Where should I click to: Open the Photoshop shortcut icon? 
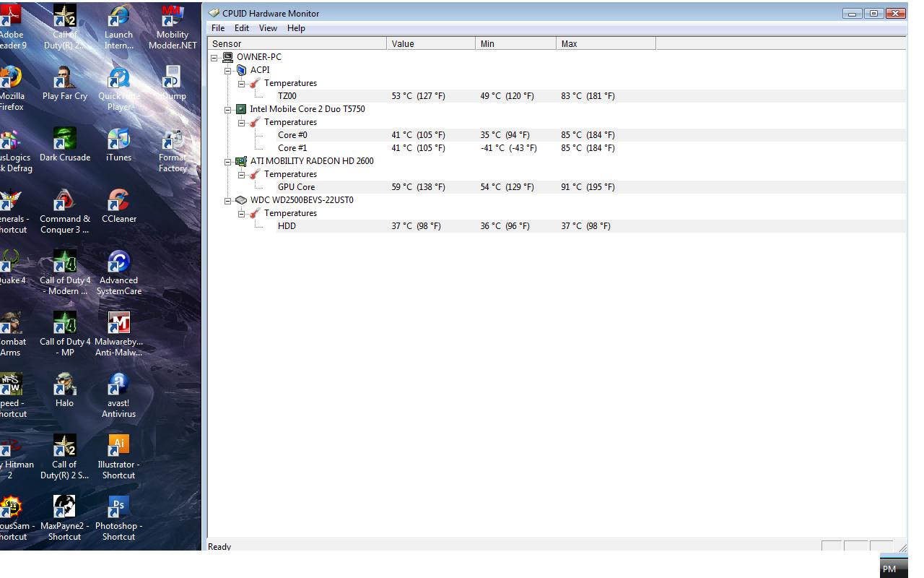(x=119, y=519)
